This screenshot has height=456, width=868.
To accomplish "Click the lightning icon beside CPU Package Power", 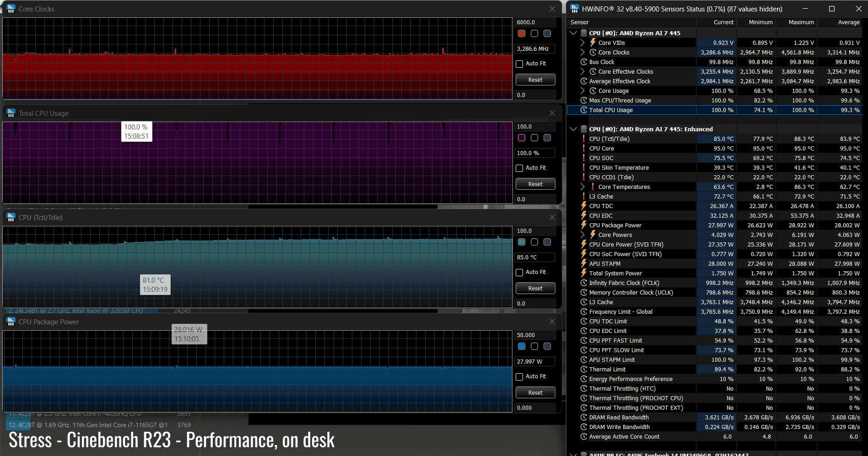I will coord(584,225).
